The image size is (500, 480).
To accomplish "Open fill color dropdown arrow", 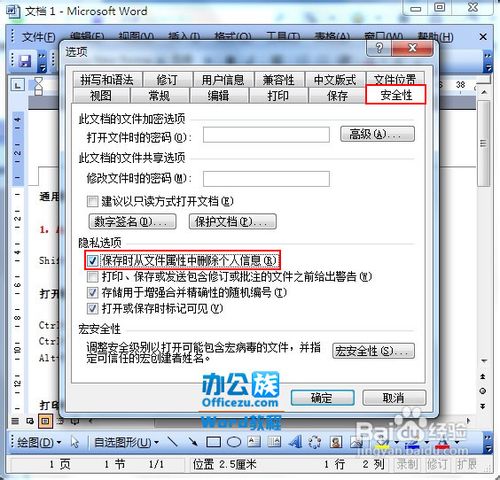I will tap(397, 442).
